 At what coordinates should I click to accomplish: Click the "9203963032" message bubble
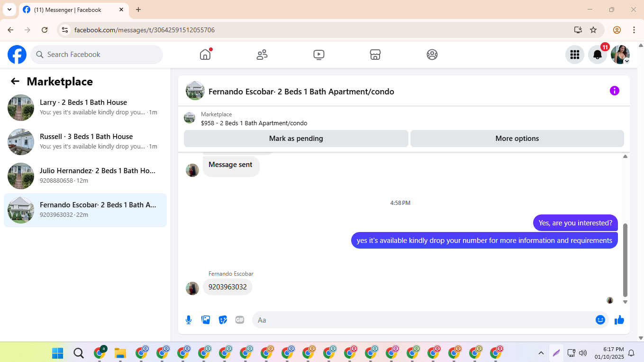tap(228, 287)
